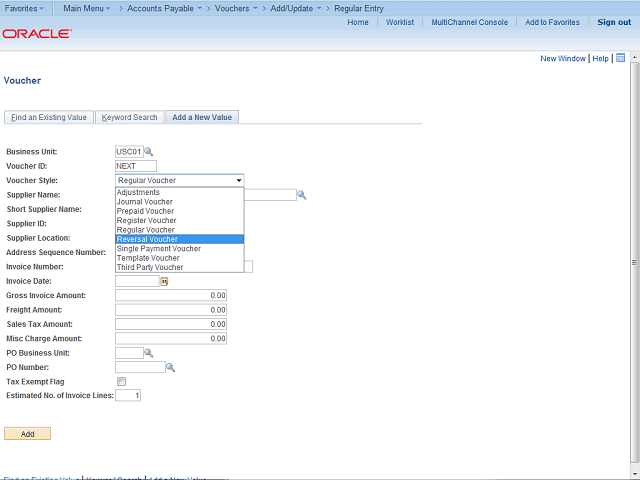Choose Prepaid Voucher option
The width and height of the screenshot is (640, 480).
145,211
